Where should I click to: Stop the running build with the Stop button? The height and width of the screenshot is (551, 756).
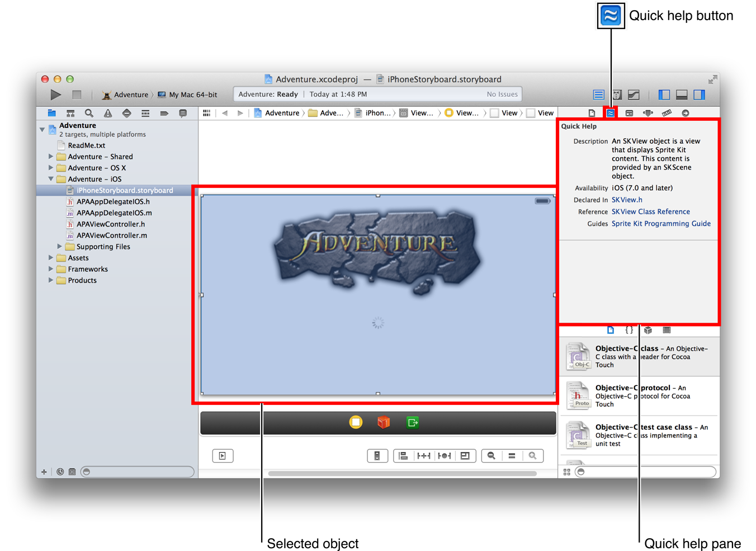pos(77,95)
